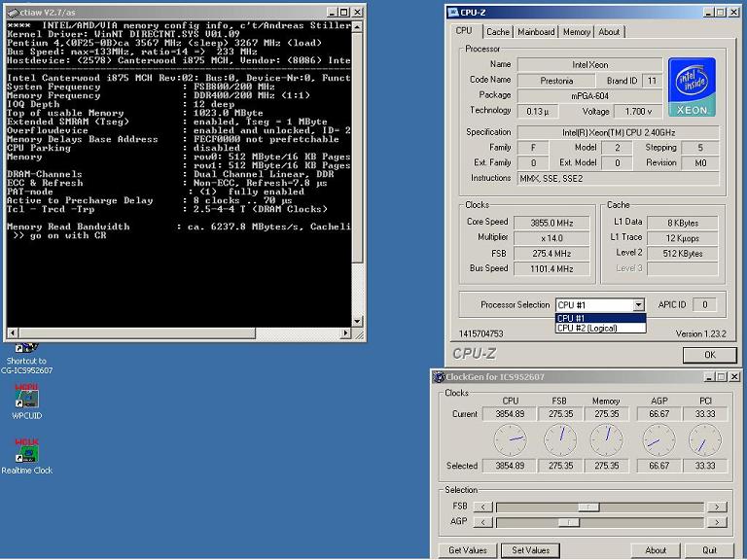Click the Multiplier value x 14.0
Viewport: 747px width, 560px height.
tap(551, 238)
